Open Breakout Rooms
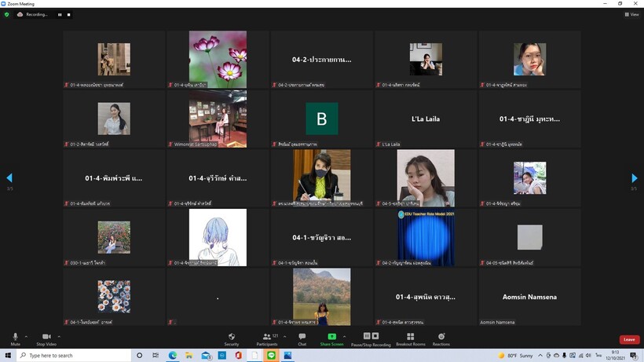 (410, 338)
